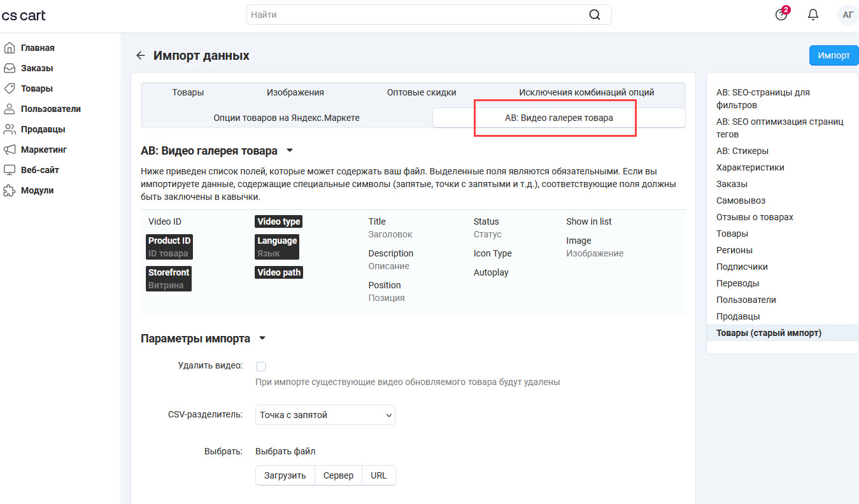Click the Загрузить file upload button
859x504 pixels.
coord(285,475)
